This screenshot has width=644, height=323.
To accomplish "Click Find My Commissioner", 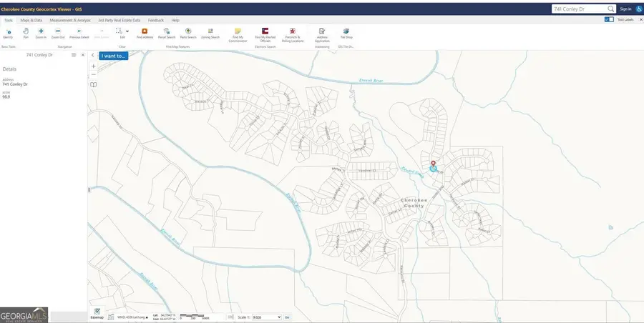I will point(238,35).
